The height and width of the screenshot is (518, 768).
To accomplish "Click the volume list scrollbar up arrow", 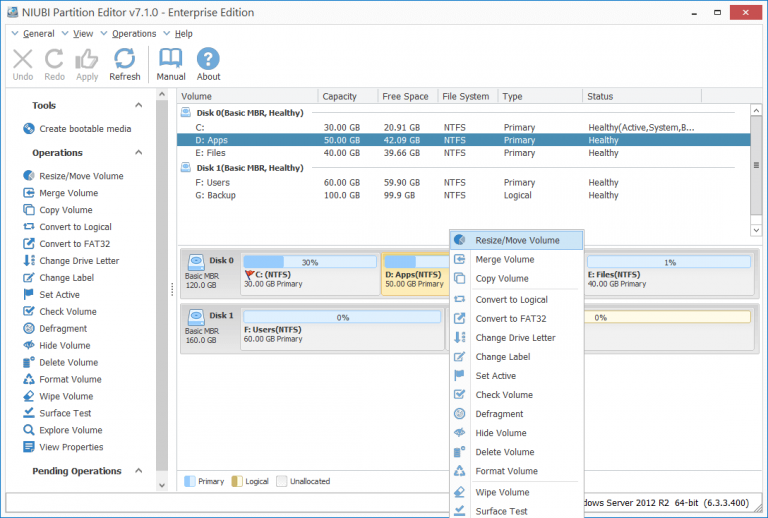I will (x=756, y=111).
